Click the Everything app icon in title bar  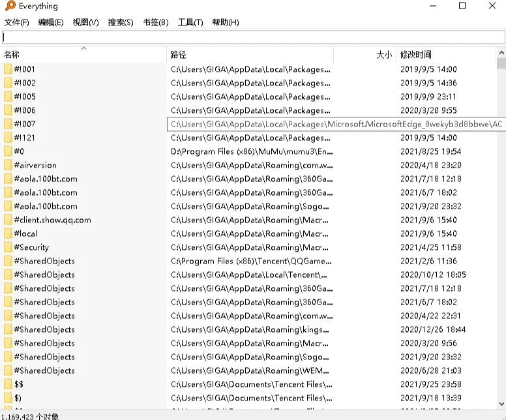(10, 6)
